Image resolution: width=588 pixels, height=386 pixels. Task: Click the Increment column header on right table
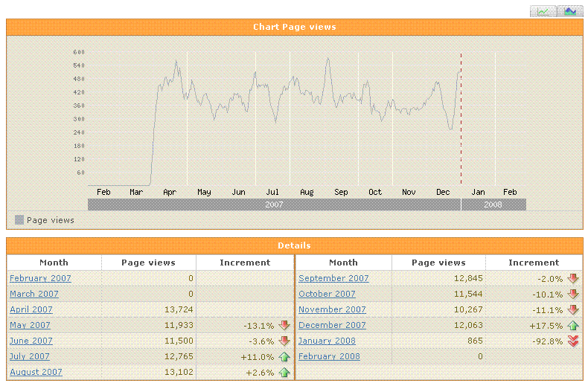(x=533, y=263)
